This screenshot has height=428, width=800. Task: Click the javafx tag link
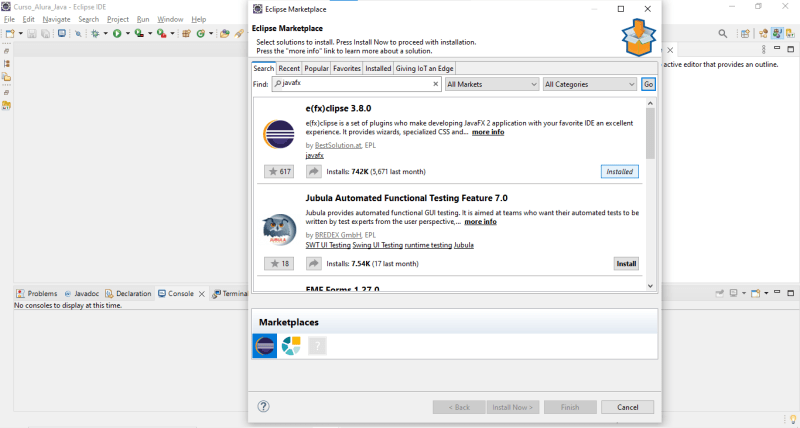314,155
